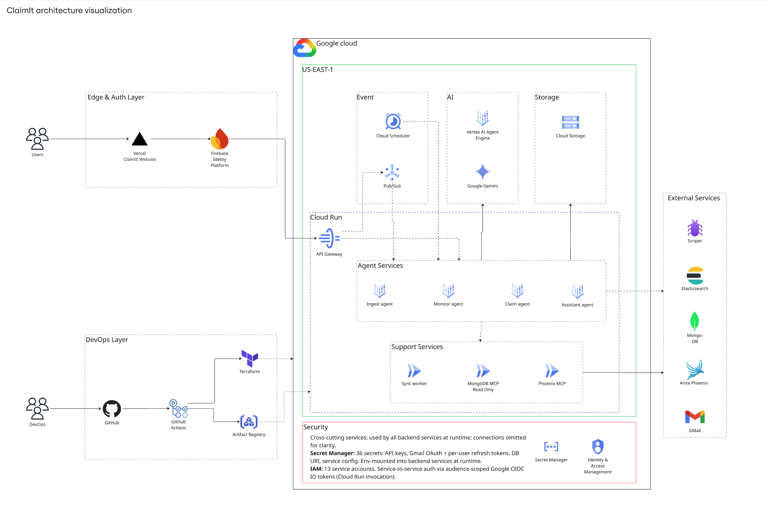Click the GitHub Actions workflow icon
768x532 pixels.
(x=178, y=408)
